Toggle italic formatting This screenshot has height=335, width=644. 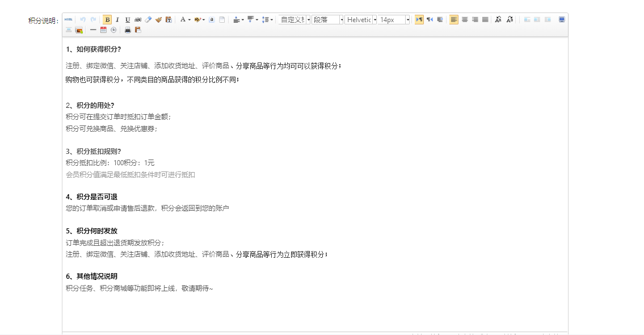(117, 19)
